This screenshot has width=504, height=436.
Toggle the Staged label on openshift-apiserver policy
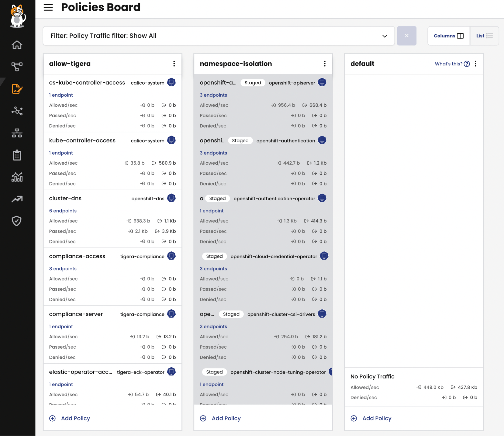[252, 82]
